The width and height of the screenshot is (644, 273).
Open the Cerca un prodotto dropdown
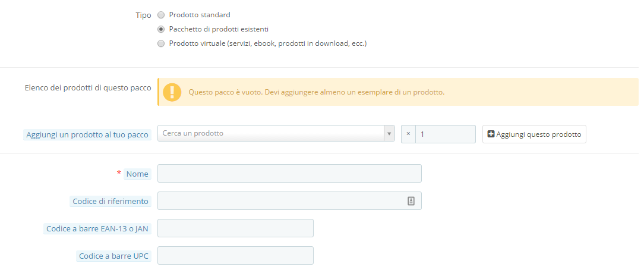(271, 134)
